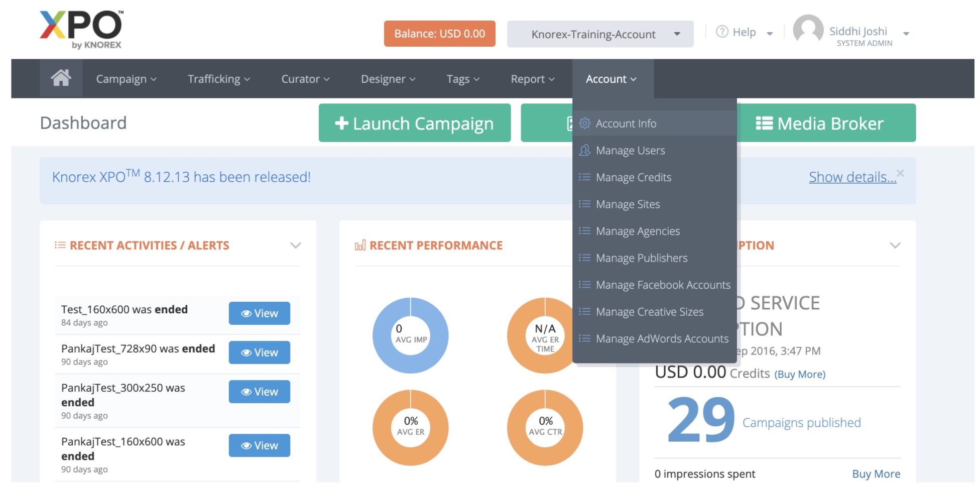Click the list icon by Recent Activities
Screen dimensions: 980x487
pos(60,245)
